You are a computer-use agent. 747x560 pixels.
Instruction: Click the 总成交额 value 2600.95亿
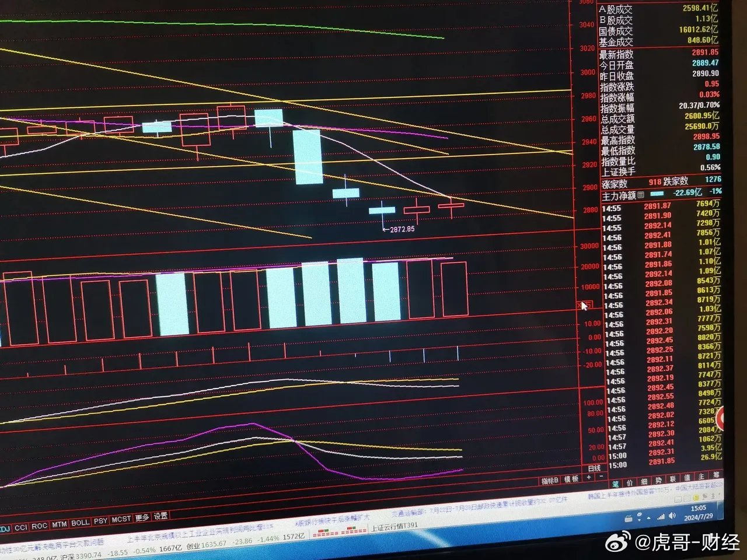tap(701, 116)
